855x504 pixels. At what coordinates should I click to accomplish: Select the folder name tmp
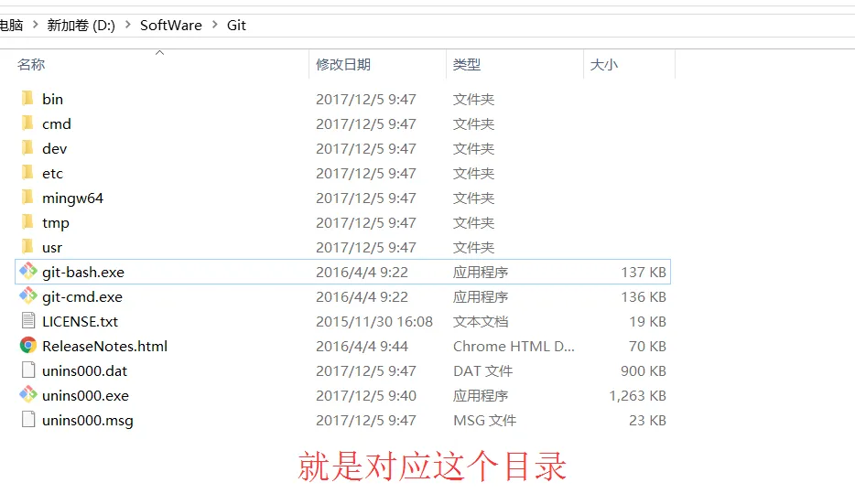tap(56, 223)
